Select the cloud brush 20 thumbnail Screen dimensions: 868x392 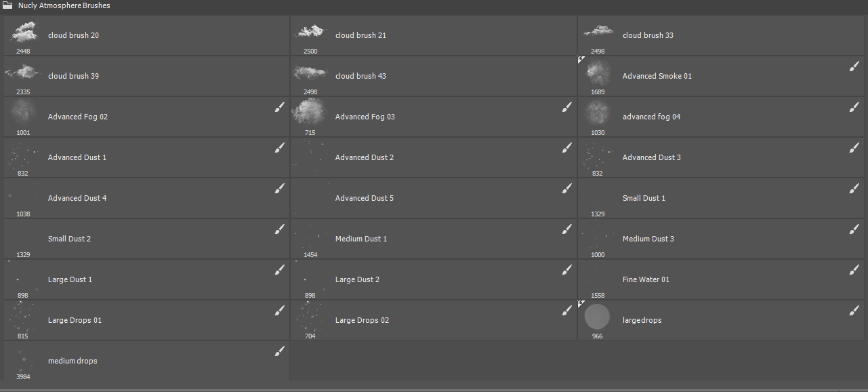23,32
